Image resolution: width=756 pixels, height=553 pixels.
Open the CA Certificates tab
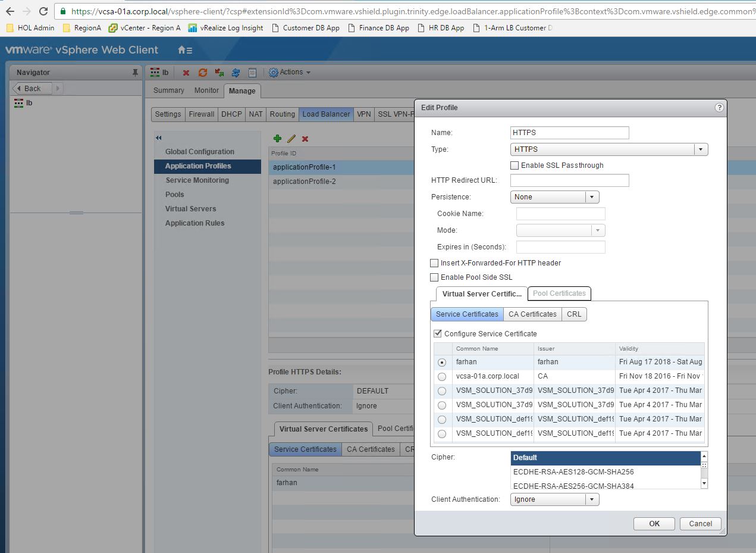point(532,314)
